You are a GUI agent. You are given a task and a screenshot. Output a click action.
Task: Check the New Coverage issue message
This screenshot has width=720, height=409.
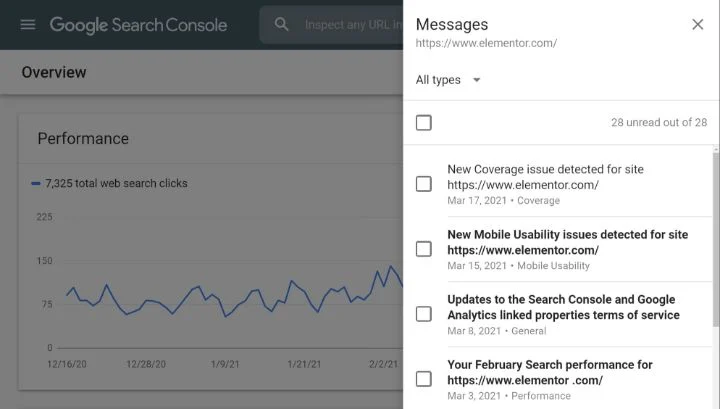(424, 184)
